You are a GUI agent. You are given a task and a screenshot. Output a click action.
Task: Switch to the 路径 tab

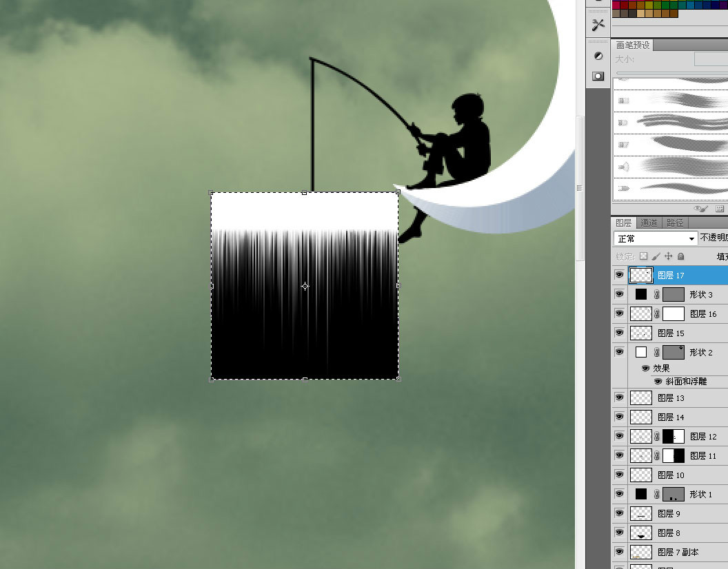675,223
